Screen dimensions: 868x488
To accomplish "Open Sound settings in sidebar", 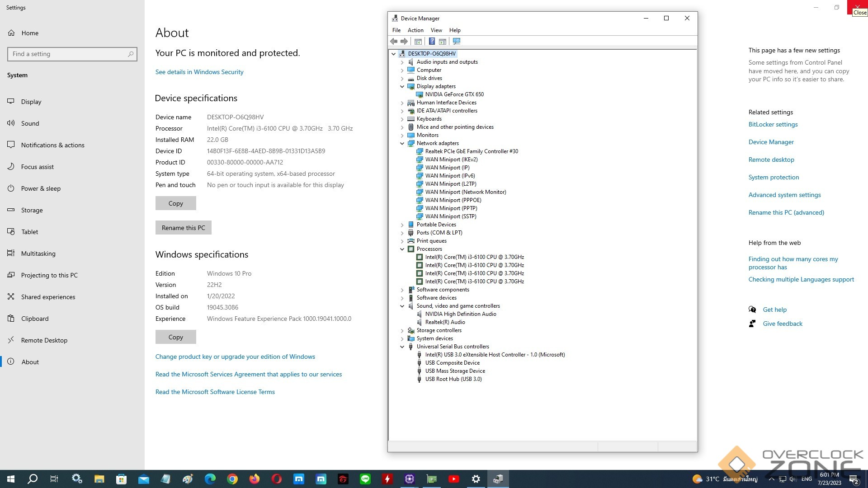I will point(30,123).
